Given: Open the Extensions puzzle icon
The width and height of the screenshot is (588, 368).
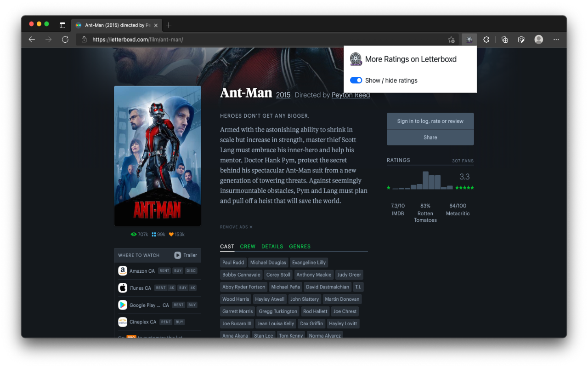Looking at the screenshot, I should point(486,40).
